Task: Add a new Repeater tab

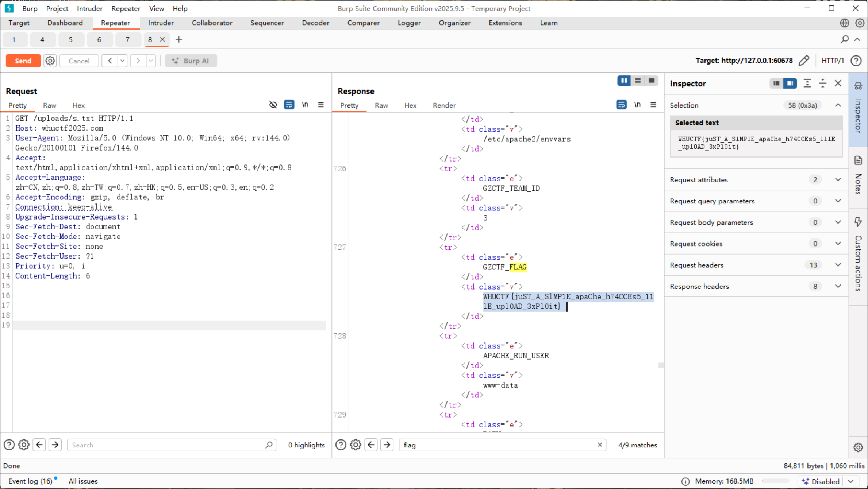Action: (179, 39)
